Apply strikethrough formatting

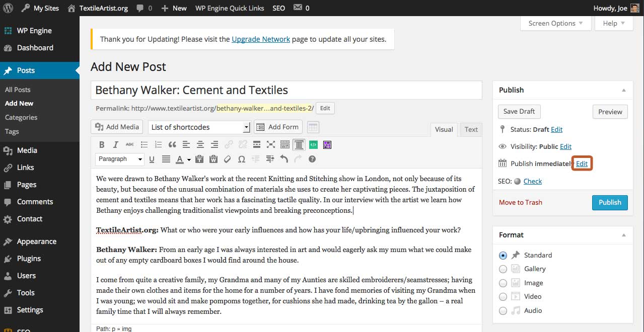130,145
